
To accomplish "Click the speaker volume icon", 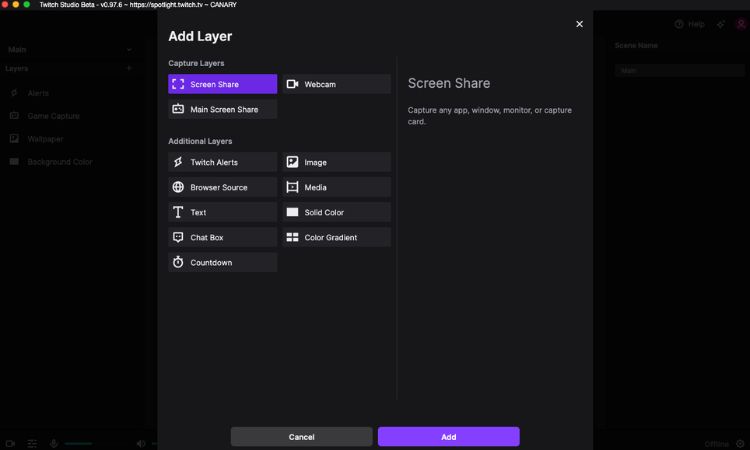I will point(141,443).
